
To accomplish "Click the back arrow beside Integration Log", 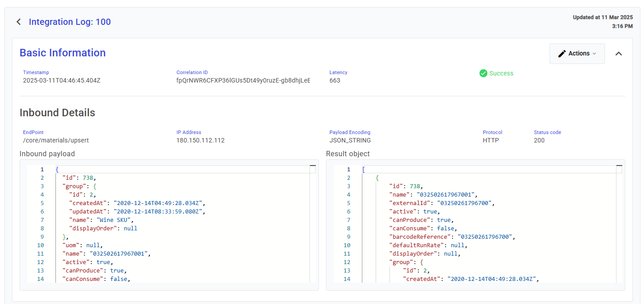I will (x=19, y=22).
